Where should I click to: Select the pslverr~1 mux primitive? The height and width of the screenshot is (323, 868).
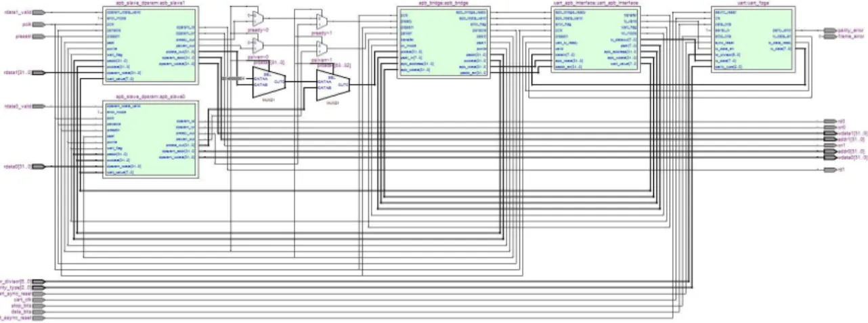pos(322,49)
